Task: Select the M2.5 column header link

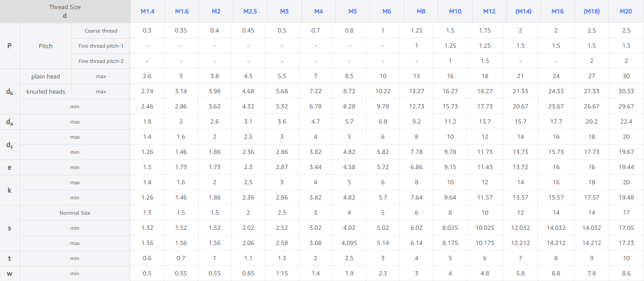Action: click(250, 11)
